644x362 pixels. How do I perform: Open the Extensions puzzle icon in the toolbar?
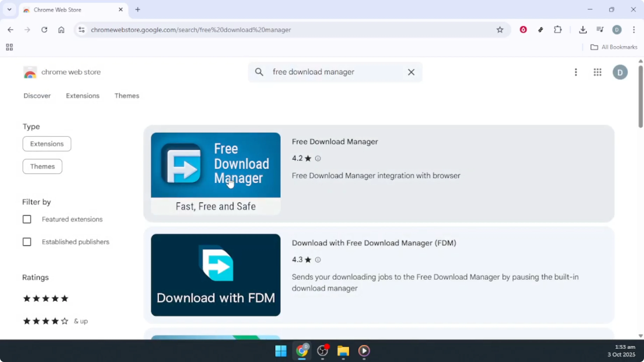(x=558, y=30)
